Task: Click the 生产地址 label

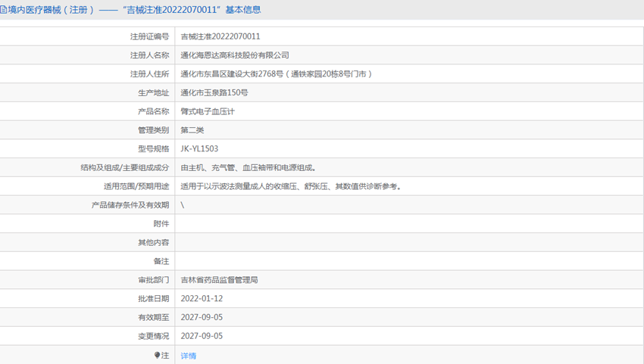Action: (x=154, y=93)
